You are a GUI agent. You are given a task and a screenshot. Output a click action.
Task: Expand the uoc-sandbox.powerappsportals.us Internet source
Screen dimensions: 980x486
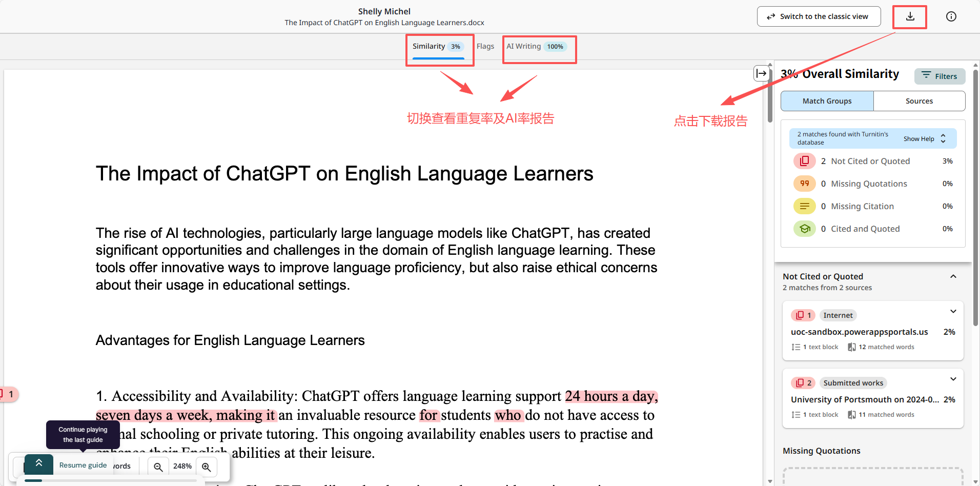point(953,312)
